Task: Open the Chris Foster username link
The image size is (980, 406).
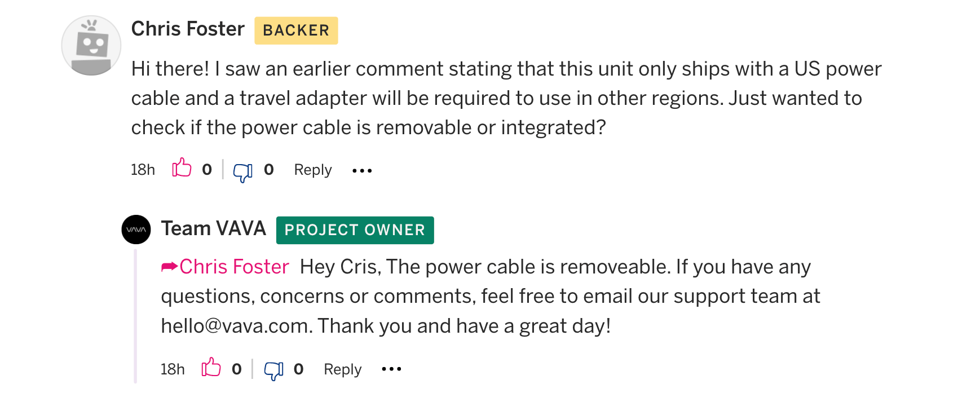Action: (188, 29)
